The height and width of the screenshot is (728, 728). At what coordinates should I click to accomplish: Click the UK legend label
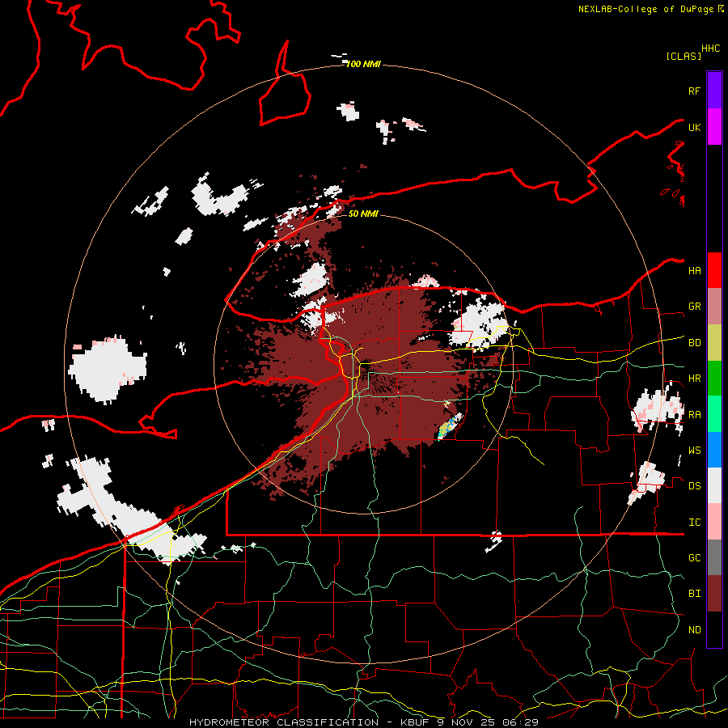coord(694,127)
